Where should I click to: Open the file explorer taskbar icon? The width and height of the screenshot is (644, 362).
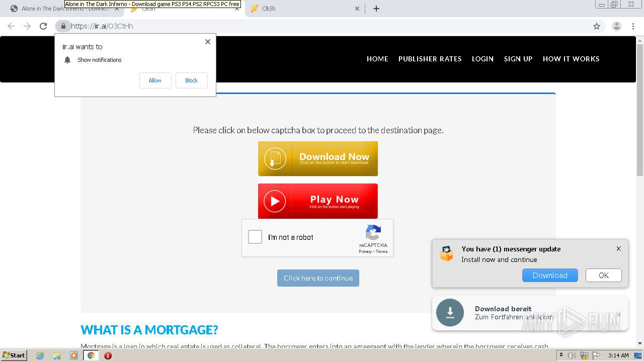[57, 355]
